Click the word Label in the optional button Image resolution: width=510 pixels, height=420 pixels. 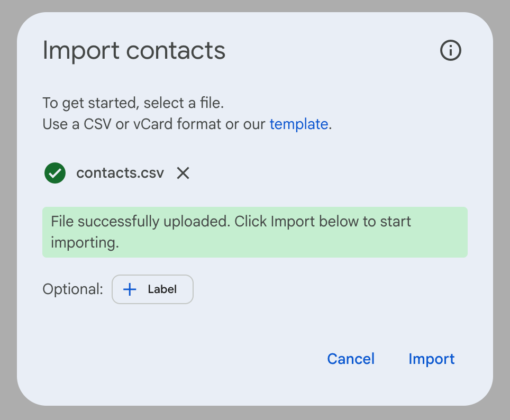pos(162,289)
